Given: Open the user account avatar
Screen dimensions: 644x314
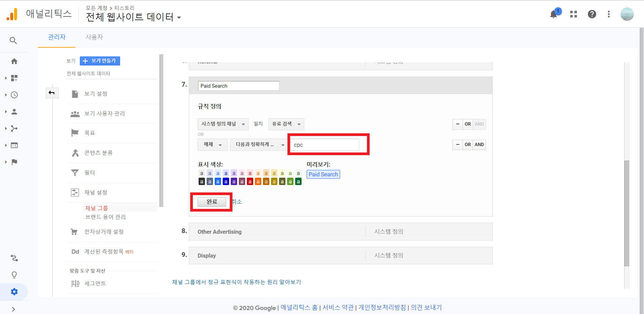Looking at the screenshot, I should [627, 14].
